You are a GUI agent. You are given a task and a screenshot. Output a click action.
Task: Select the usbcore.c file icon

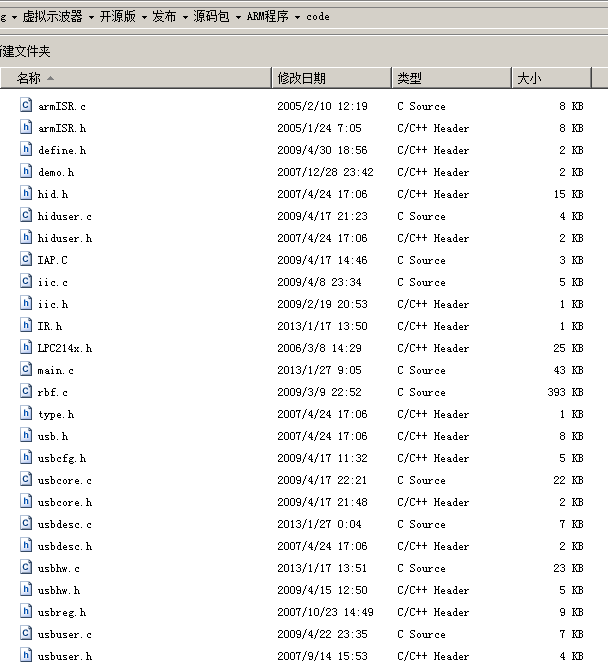[x=26, y=479]
